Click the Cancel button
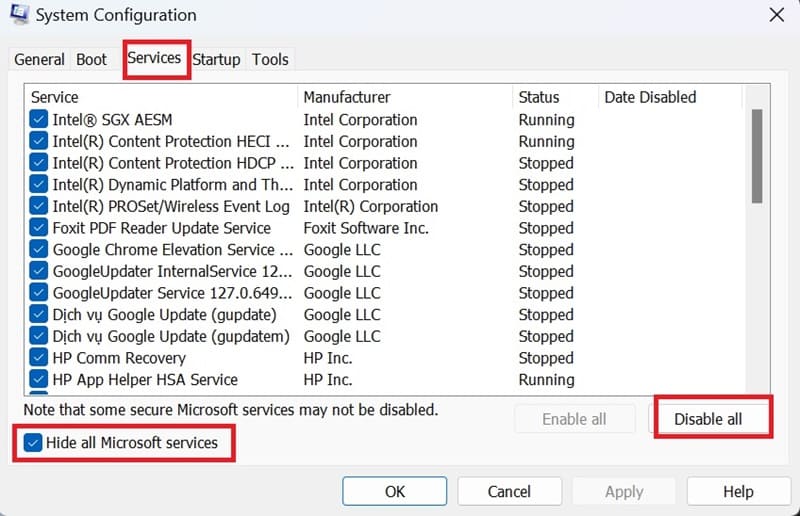 coord(509,492)
